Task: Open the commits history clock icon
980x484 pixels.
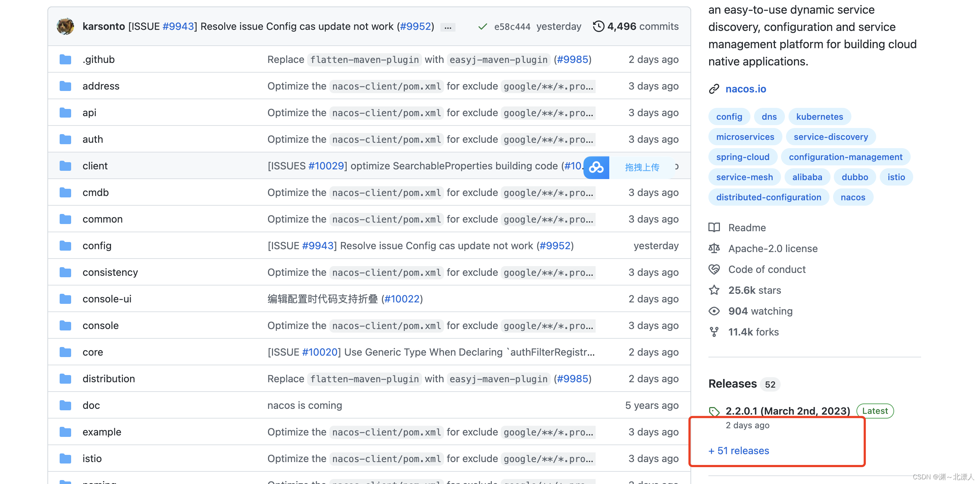Action: 598,26
